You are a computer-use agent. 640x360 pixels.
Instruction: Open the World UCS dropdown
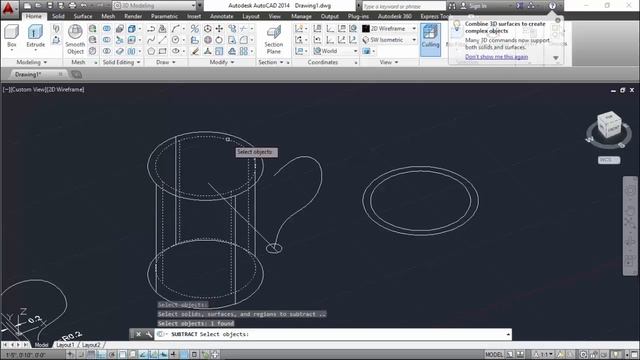coord(335,51)
